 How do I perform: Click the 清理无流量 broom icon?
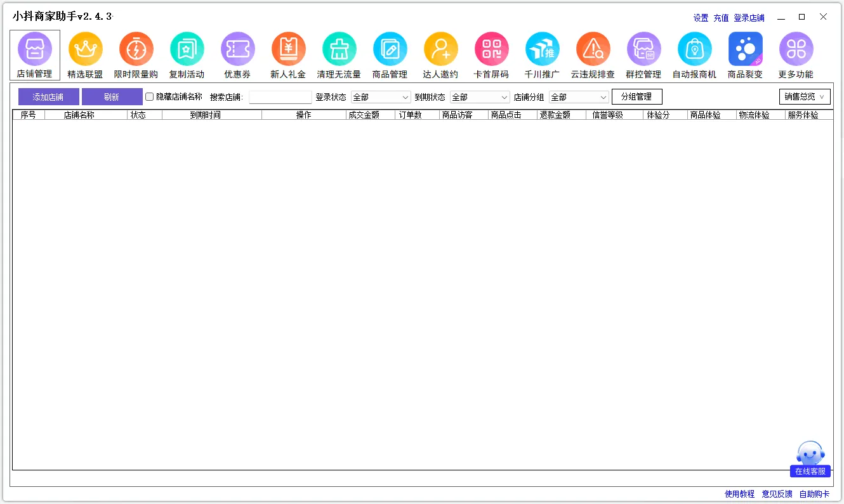pos(339,49)
